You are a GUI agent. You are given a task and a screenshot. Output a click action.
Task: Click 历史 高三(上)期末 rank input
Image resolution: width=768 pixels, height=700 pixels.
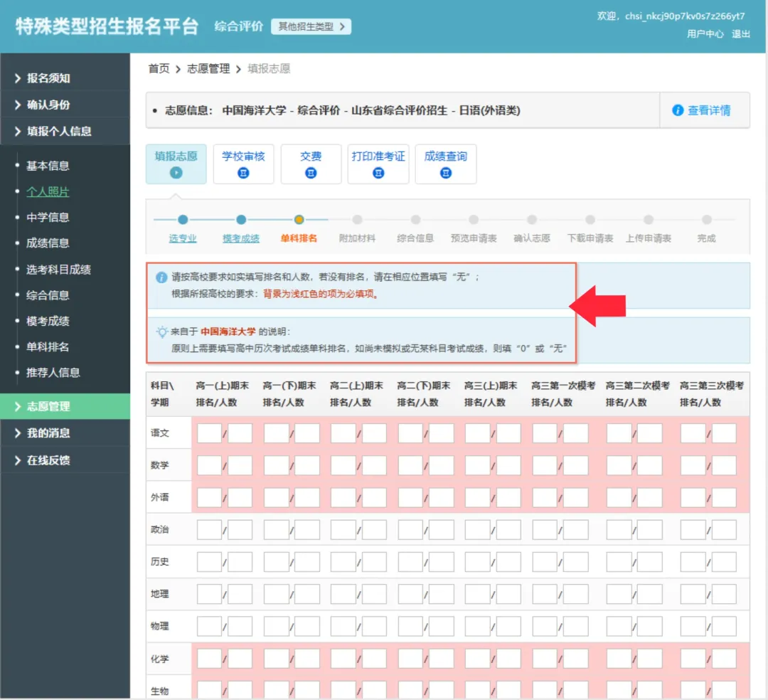tap(478, 562)
